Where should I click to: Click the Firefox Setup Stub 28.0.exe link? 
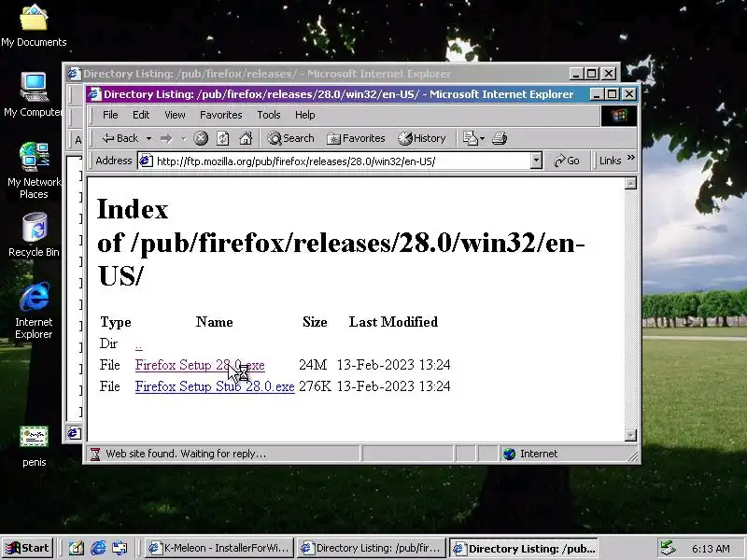tap(215, 386)
